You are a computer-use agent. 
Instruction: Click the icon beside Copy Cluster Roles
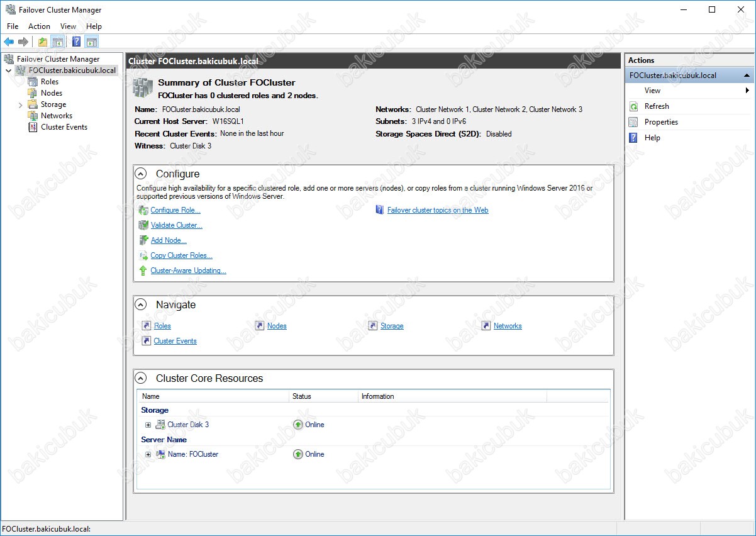click(143, 255)
